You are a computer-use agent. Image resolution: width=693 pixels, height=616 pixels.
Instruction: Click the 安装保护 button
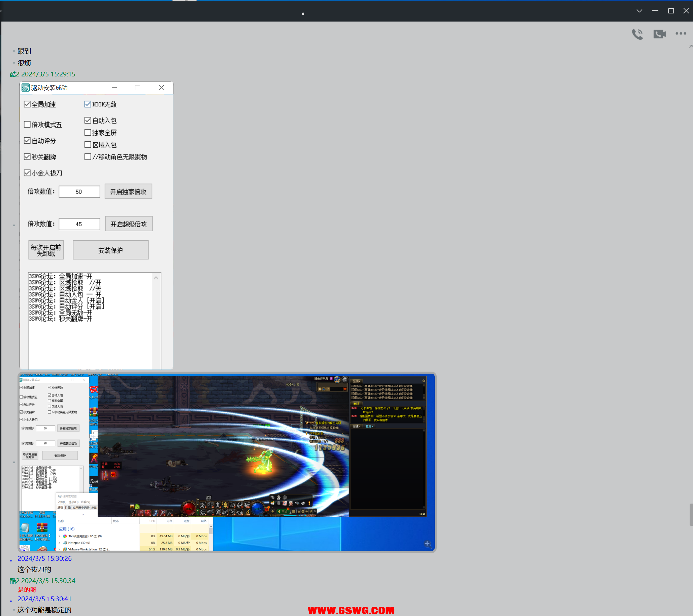point(110,250)
